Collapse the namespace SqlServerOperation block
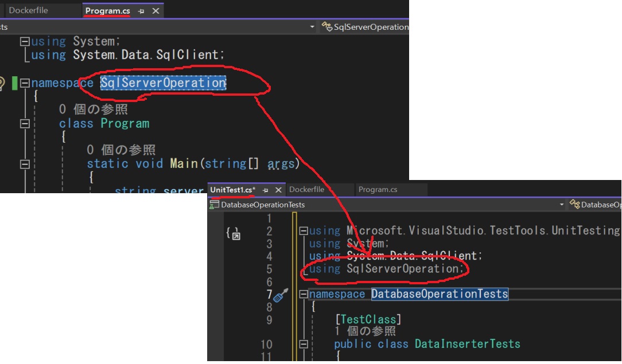Screen dimensions: 622x364 pyautogui.click(x=25, y=83)
